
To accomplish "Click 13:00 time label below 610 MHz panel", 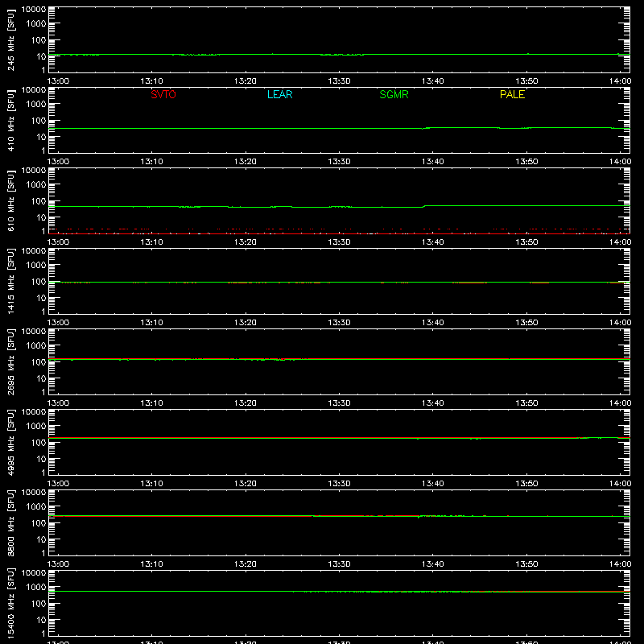I will point(58,242).
